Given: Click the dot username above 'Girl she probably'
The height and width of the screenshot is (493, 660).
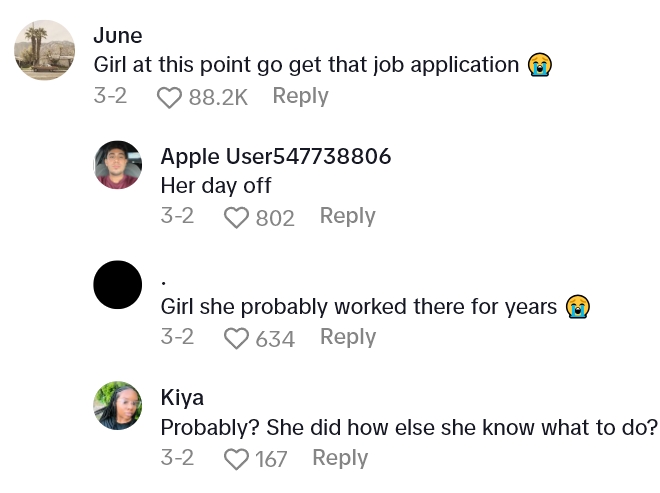Looking at the screenshot, I should (x=164, y=279).
